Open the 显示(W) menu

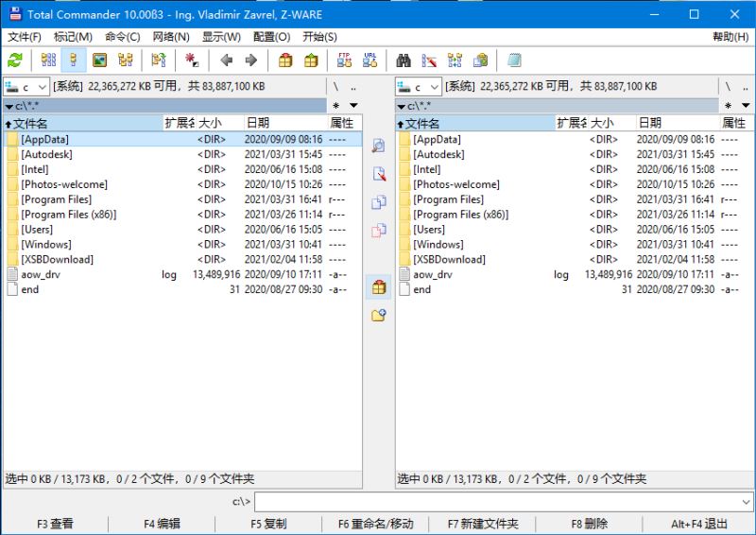[221, 37]
